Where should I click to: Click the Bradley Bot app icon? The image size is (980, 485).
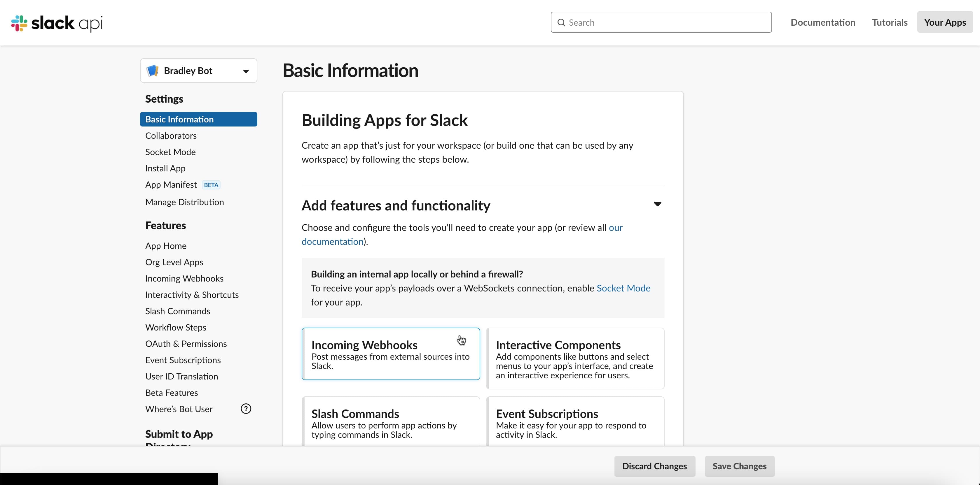point(153,70)
